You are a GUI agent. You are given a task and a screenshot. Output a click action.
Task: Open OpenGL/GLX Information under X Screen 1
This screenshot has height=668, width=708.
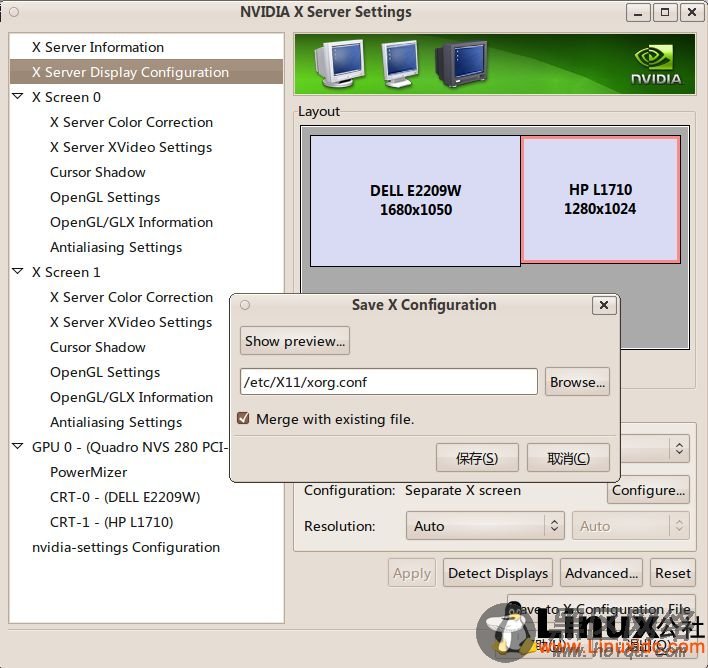(131, 397)
